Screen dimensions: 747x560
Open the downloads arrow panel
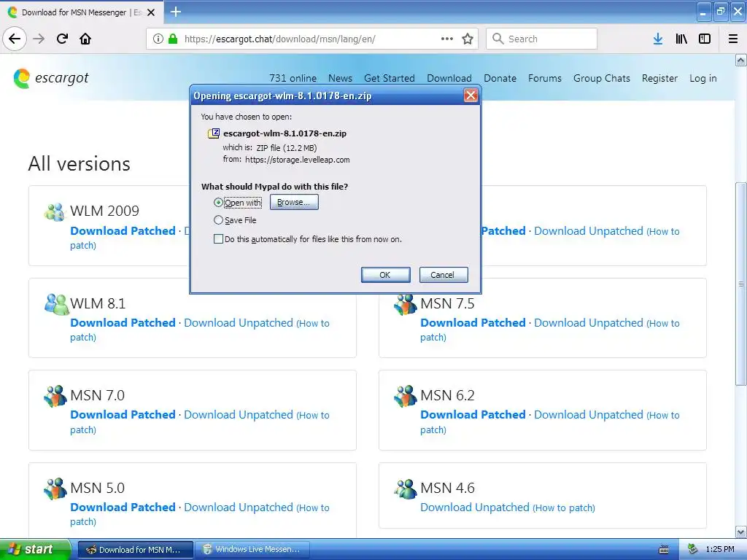(x=658, y=39)
